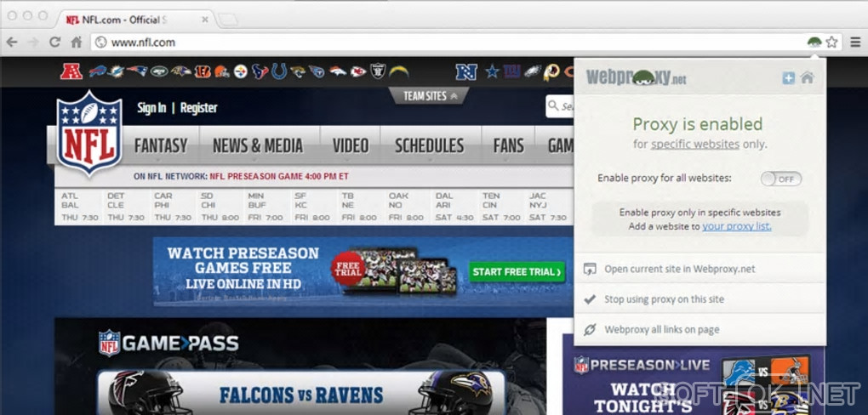
Task: Reload the page
Action: point(54,42)
